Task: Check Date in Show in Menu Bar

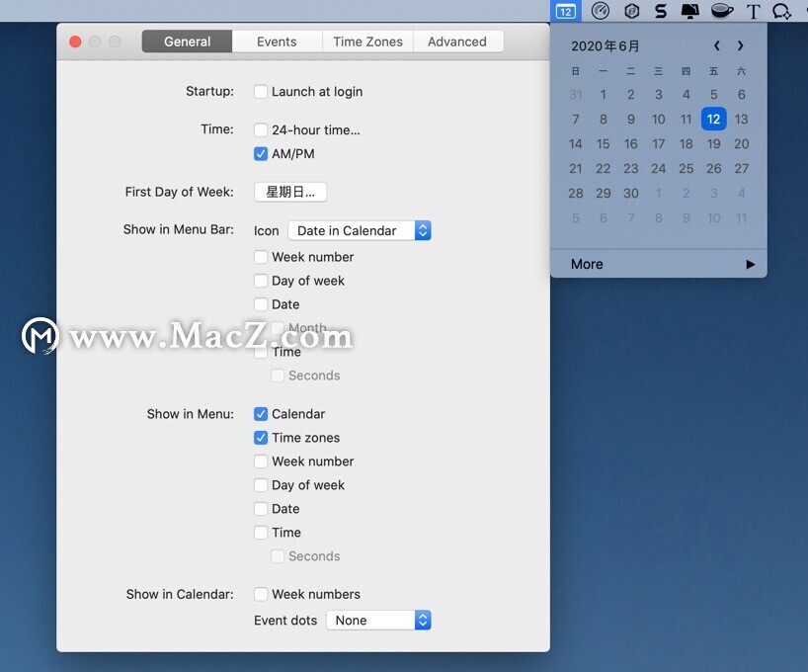Action: pos(261,304)
